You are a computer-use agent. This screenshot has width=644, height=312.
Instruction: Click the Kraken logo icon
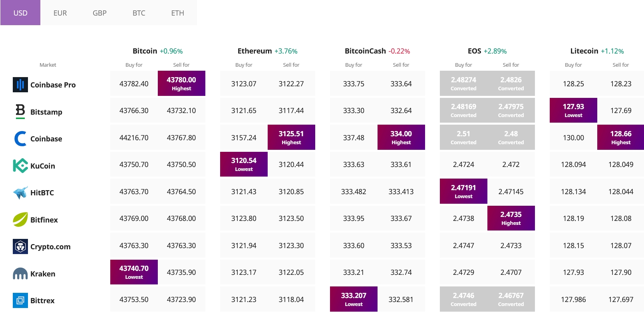coord(20,274)
